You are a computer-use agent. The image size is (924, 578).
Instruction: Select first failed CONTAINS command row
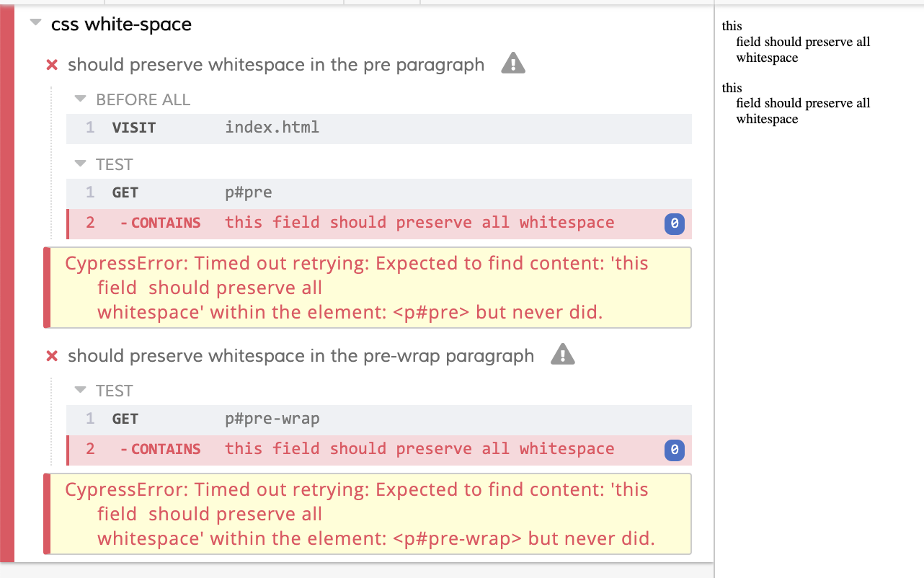379,223
